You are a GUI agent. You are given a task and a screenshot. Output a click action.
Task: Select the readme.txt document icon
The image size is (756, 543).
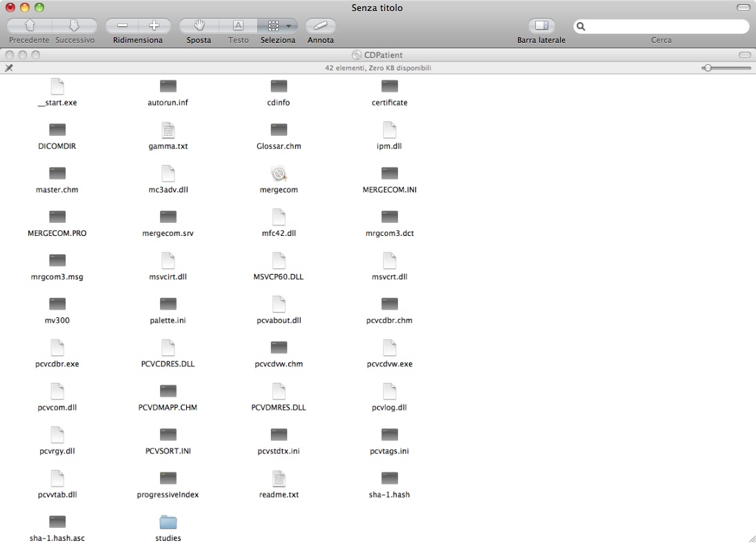click(279, 478)
